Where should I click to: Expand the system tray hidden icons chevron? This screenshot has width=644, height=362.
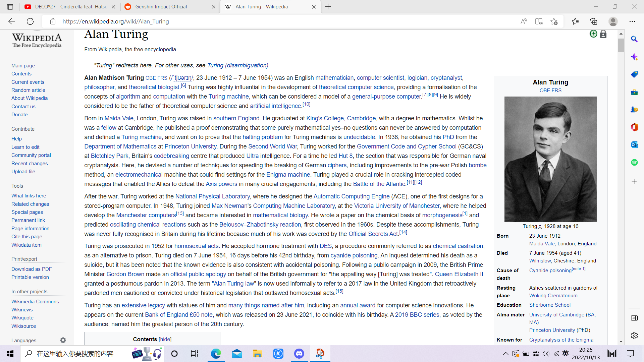(505, 354)
